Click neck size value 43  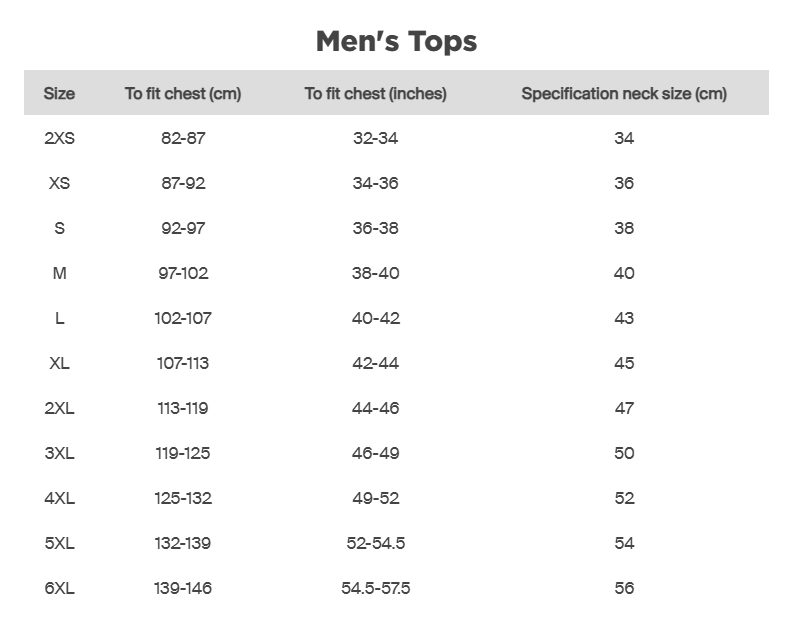624,318
